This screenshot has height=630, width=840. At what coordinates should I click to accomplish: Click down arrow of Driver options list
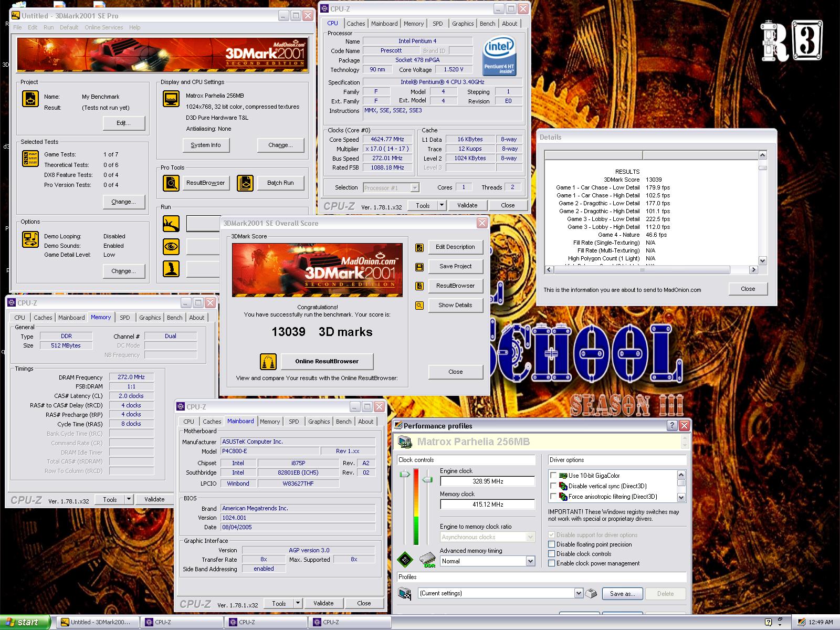click(681, 497)
